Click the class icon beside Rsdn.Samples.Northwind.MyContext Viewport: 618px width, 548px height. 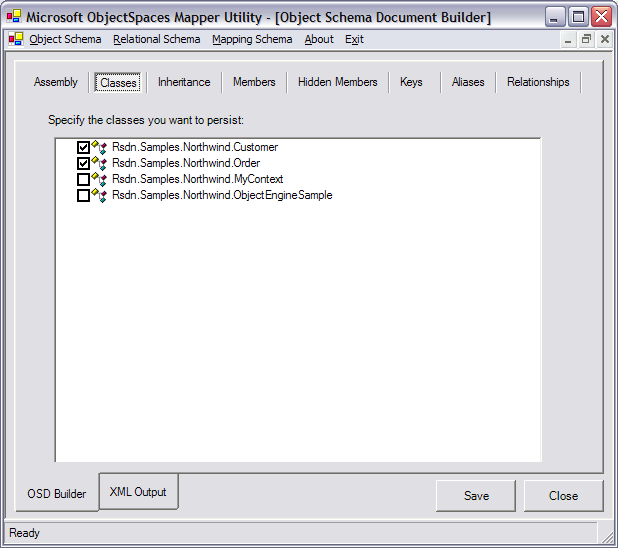[x=99, y=179]
